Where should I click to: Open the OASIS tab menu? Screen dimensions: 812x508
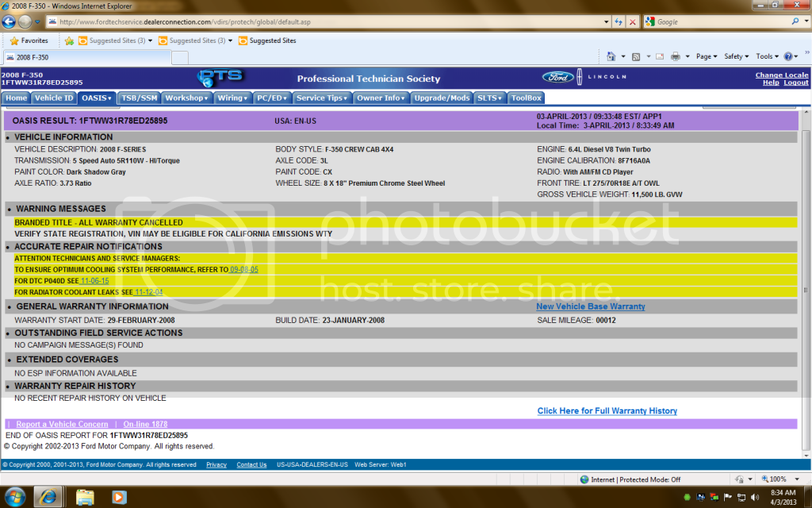pyautogui.click(x=97, y=98)
